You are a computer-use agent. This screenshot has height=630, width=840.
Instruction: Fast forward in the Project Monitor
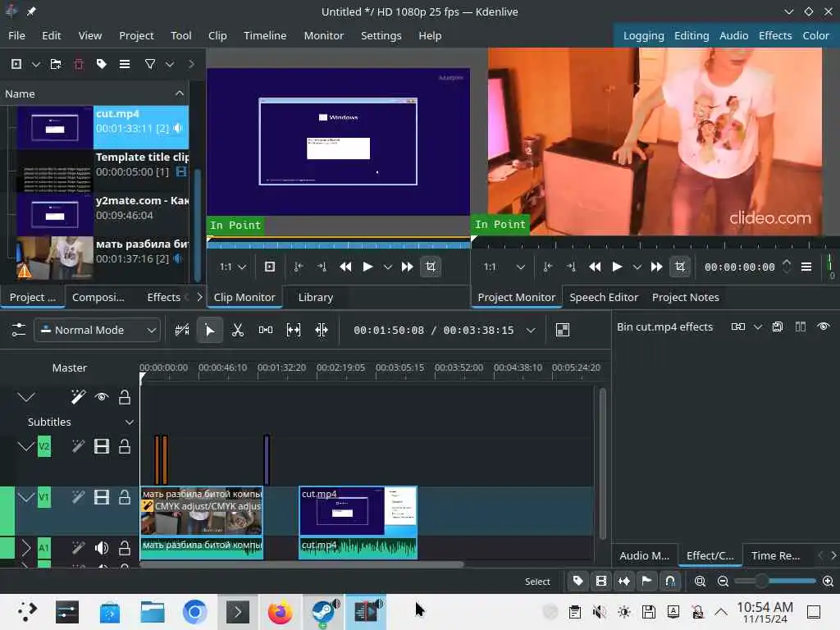point(656,267)
